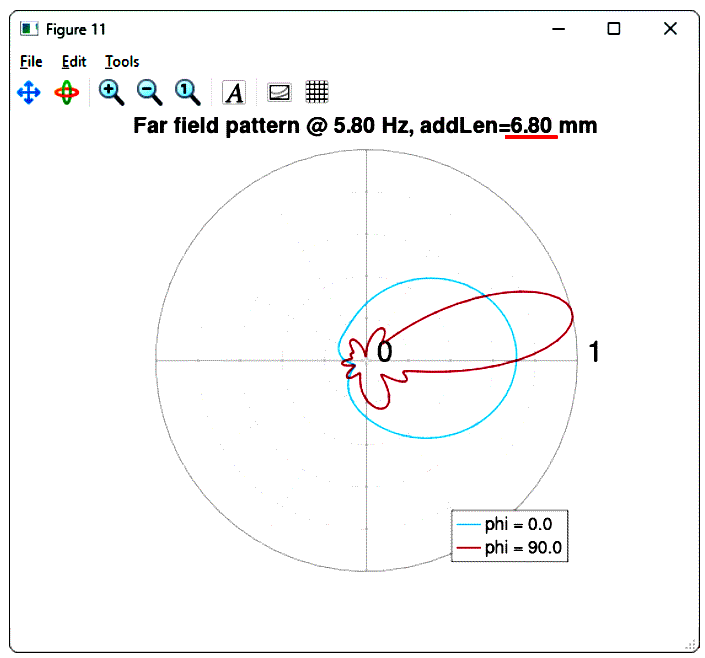Open the File menu
705x658 pixels.
pos(31,62)
